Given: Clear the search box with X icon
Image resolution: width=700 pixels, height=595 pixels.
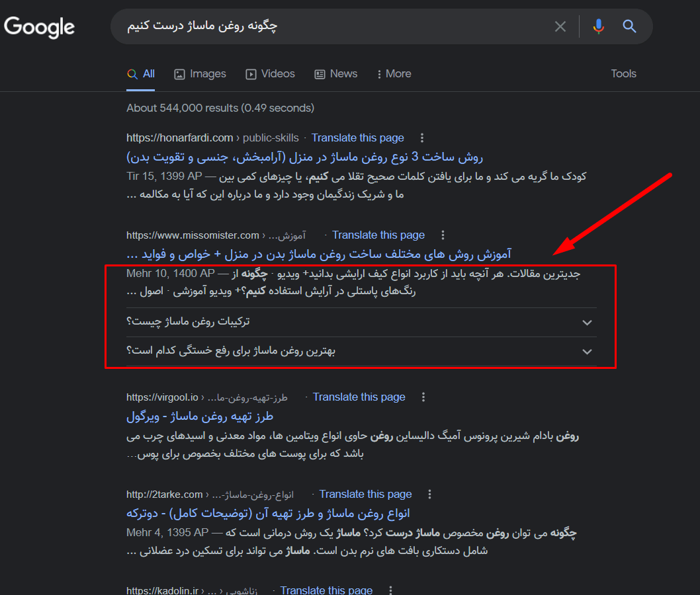Looking at the screenshot, I should click(560, 26).
